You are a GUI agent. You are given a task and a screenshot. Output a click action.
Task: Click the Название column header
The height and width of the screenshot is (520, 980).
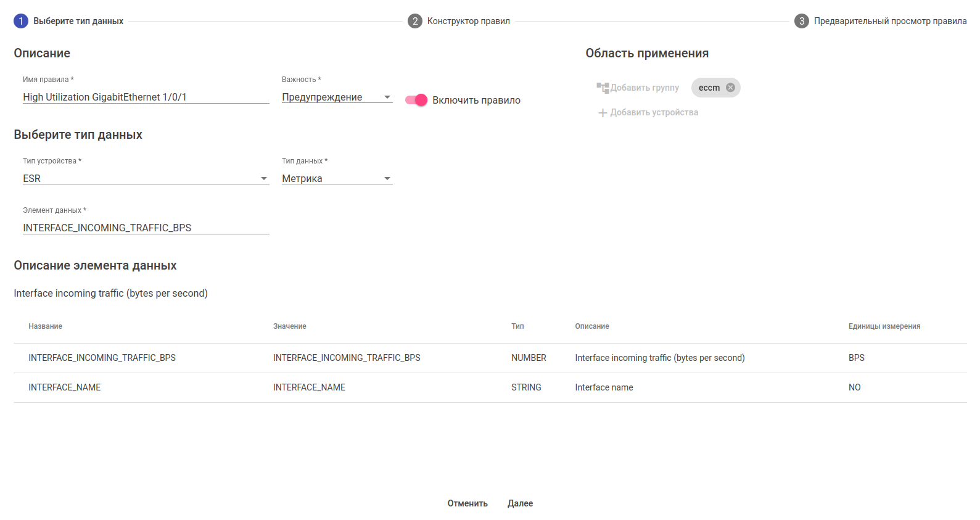click(46, 326)
